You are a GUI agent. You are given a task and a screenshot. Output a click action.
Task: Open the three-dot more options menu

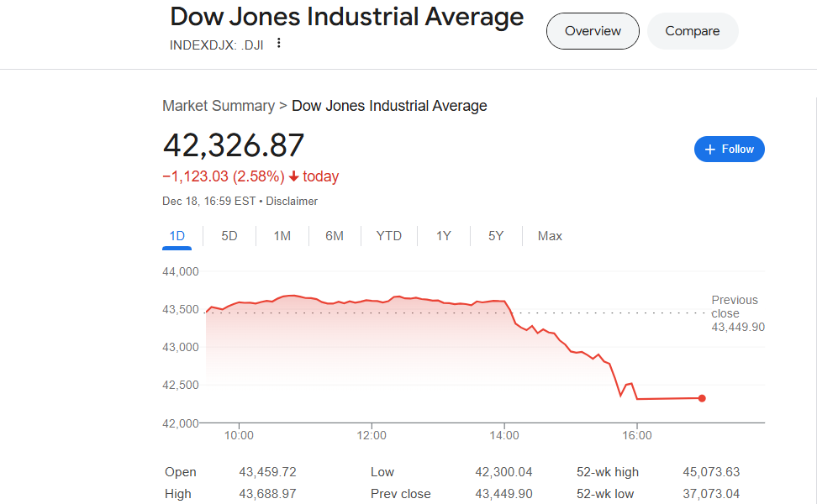279,44
